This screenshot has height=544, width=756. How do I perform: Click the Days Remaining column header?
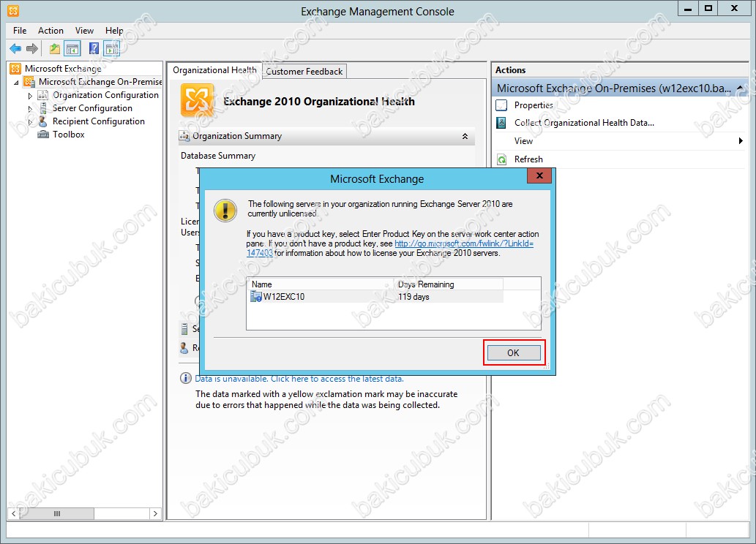pos(448,284)
